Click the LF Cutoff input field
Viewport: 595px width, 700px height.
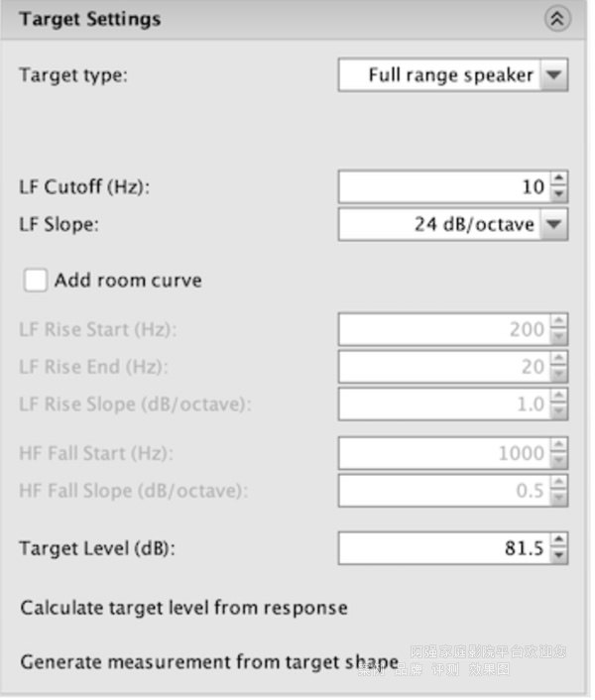pos(443,186)
